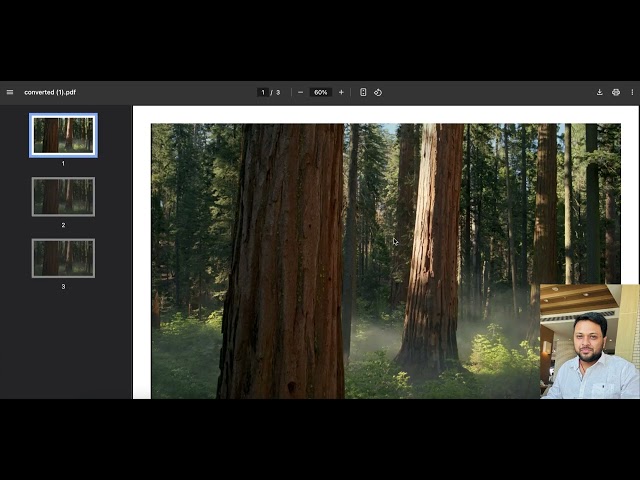Click the page number input field
640x480 pixels.
point(263,92)
